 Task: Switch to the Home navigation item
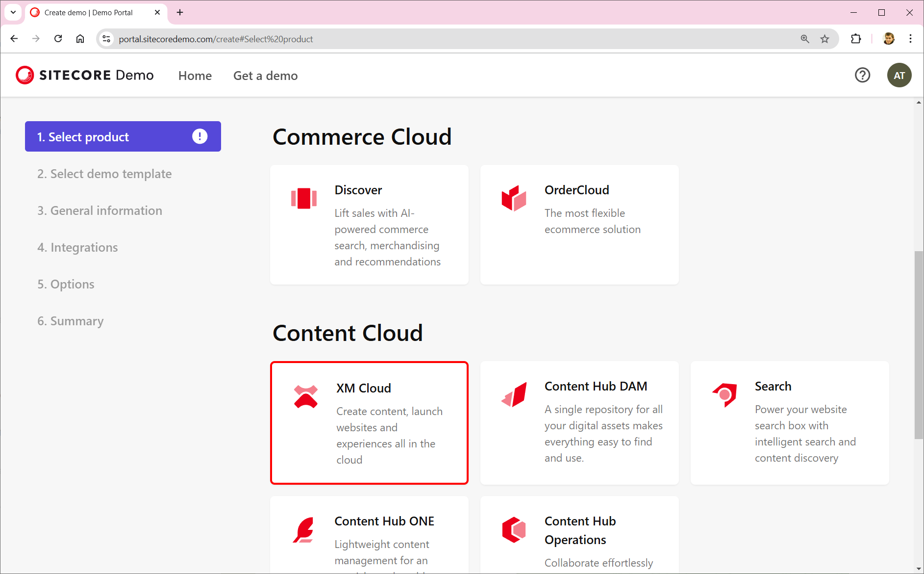[195, 76]
